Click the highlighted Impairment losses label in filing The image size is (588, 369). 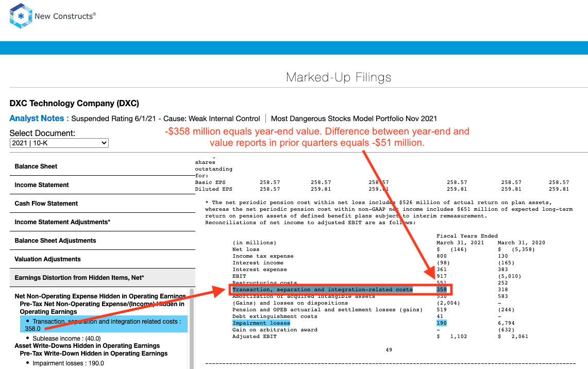click(x=261, y=323)
